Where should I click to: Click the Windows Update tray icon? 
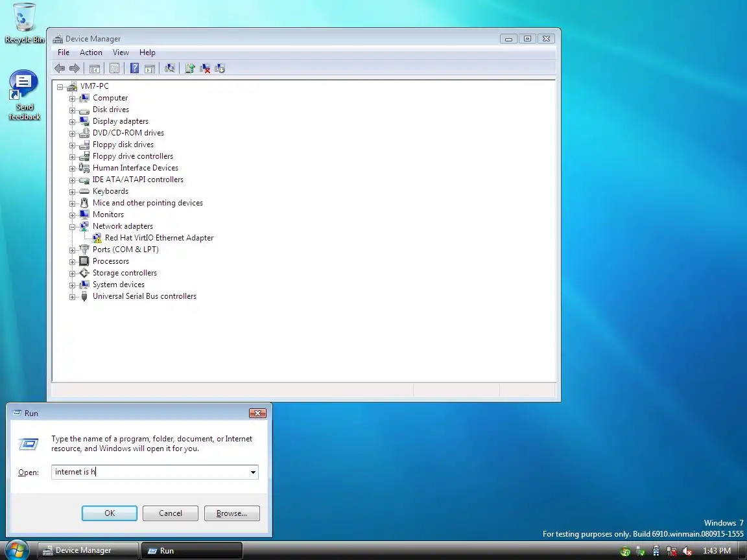[x=626, y=552]
